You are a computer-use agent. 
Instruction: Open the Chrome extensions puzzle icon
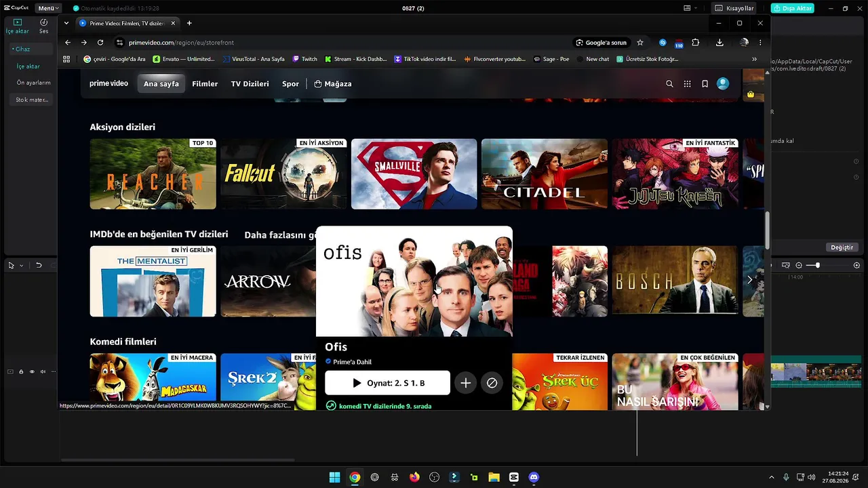696,42
